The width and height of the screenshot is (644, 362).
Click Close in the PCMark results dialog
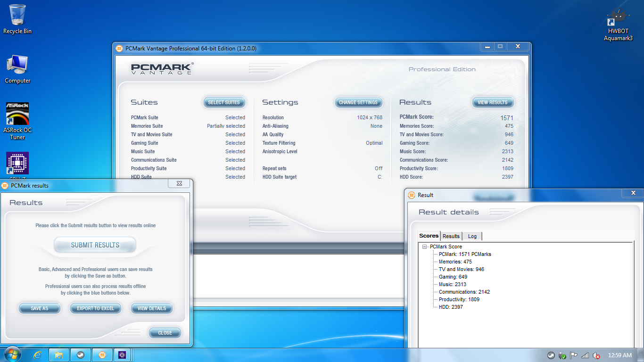tap(165, 333)
